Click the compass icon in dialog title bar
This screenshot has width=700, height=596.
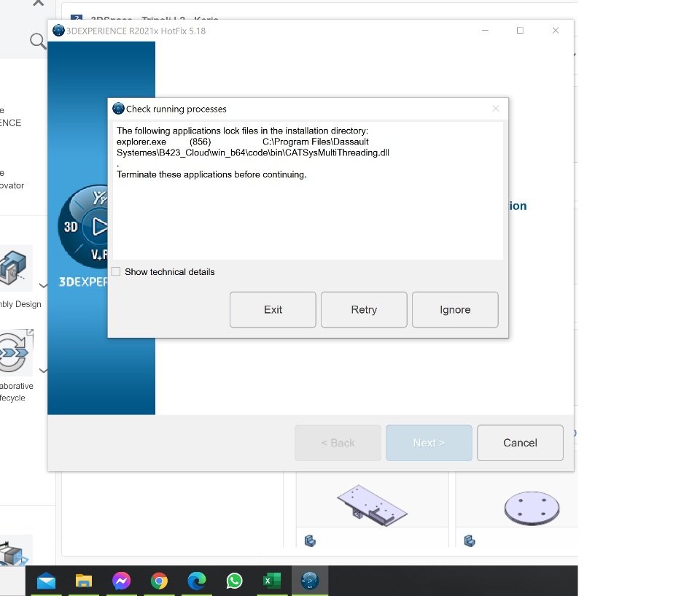click(x=118, y=109)
